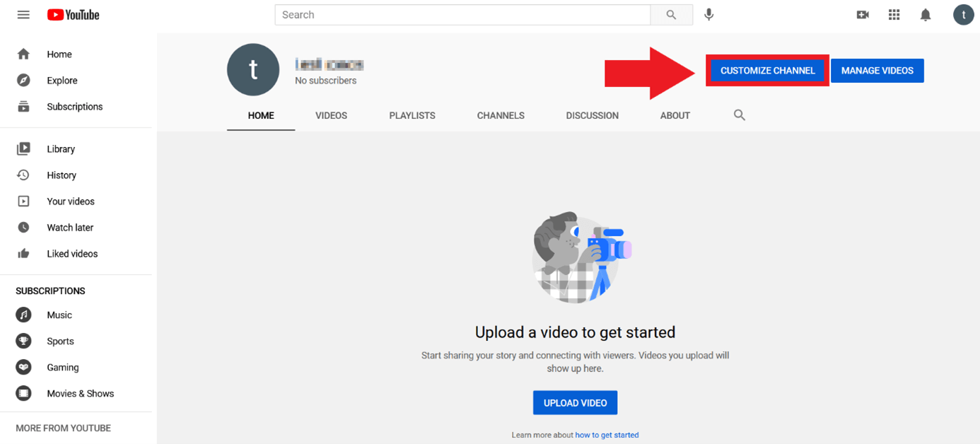The width and height of the screenshot is (980, 444).
Task: Switch to the Videos tab
Action: 331,115
